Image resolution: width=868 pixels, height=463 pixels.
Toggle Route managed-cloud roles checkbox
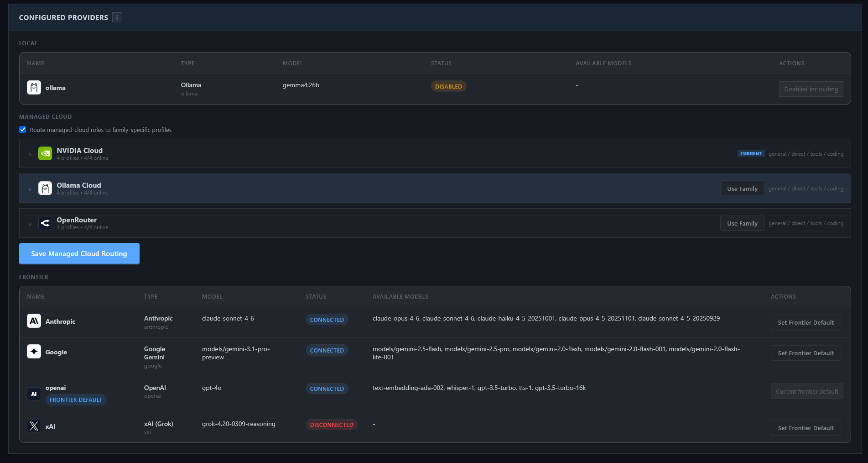click(x=23, y=130)
